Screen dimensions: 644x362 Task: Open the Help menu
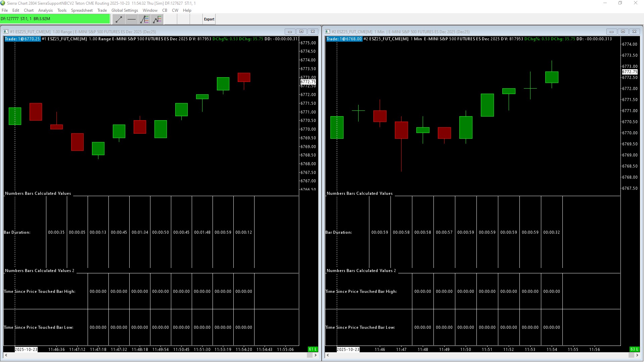[x=187, y=10]
